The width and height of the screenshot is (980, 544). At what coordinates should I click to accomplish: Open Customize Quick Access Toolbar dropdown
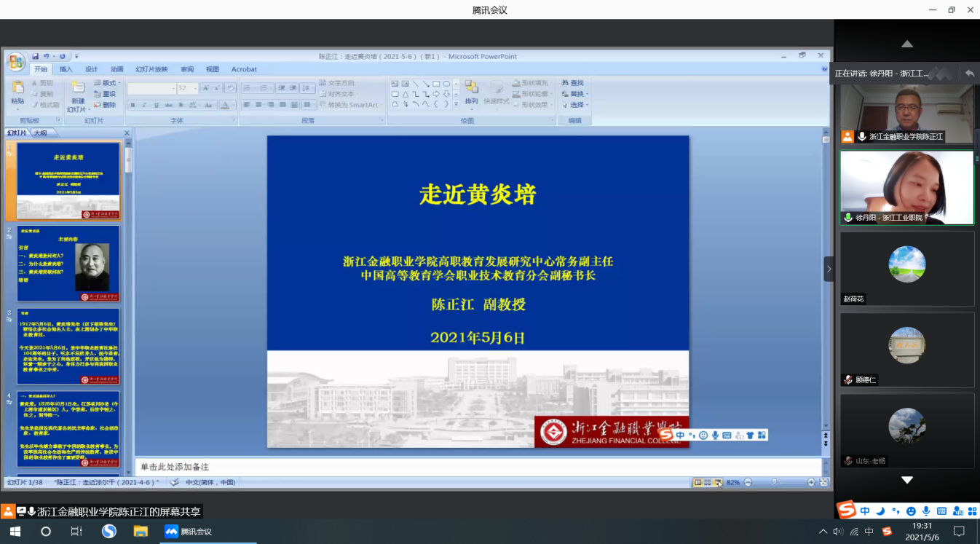(76, 56)
